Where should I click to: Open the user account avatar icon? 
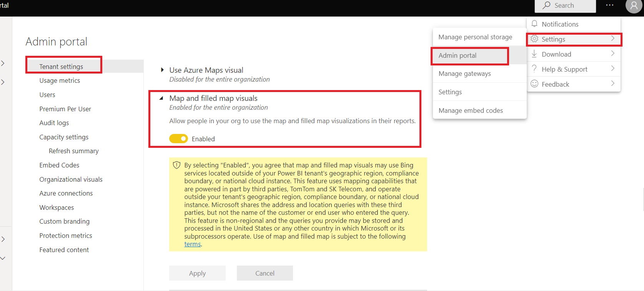634,6
